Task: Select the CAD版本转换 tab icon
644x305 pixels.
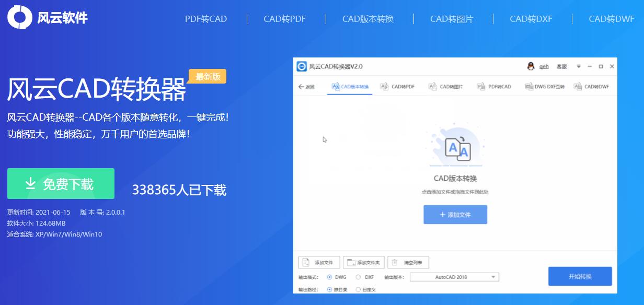Action: pyautogui.click(x=335, y=86)
